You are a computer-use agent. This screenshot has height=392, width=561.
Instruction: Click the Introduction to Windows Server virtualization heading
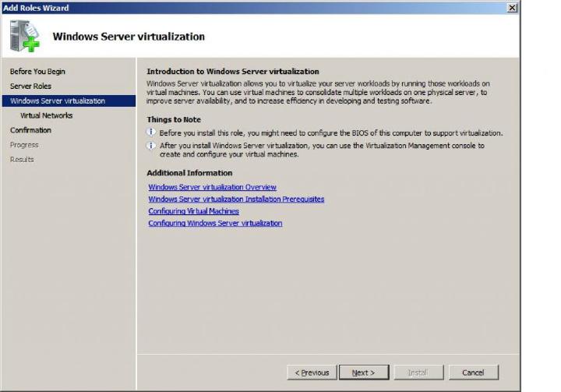tap(233, 71)
